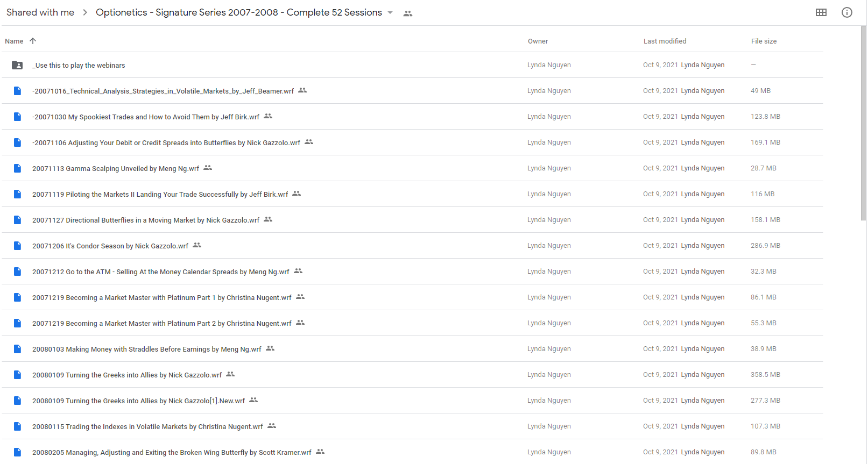This screenshot has height=464, width=868.
Task: Select '20080205 Managing, Adjusting and Exiting' file name
Action: (172, 453)
